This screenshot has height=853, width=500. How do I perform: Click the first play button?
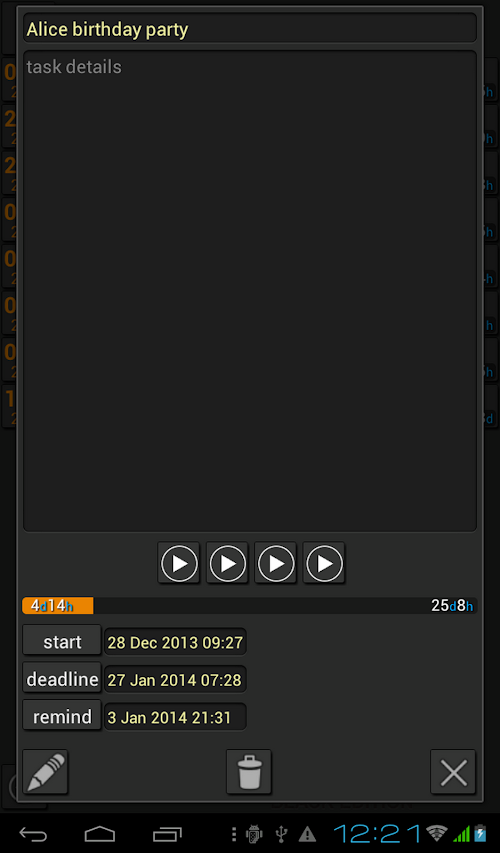point(179,563)
